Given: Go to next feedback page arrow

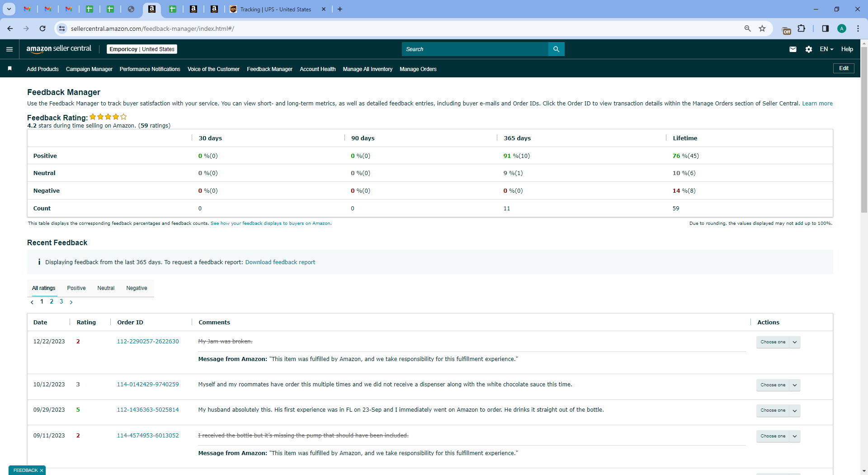Looking at the screenshot, I should (x=71, y=302).
